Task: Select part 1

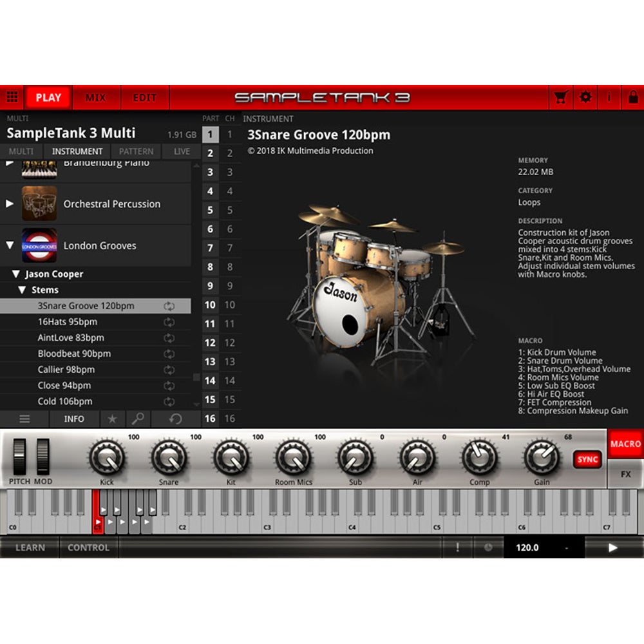Action: [211, 135]
